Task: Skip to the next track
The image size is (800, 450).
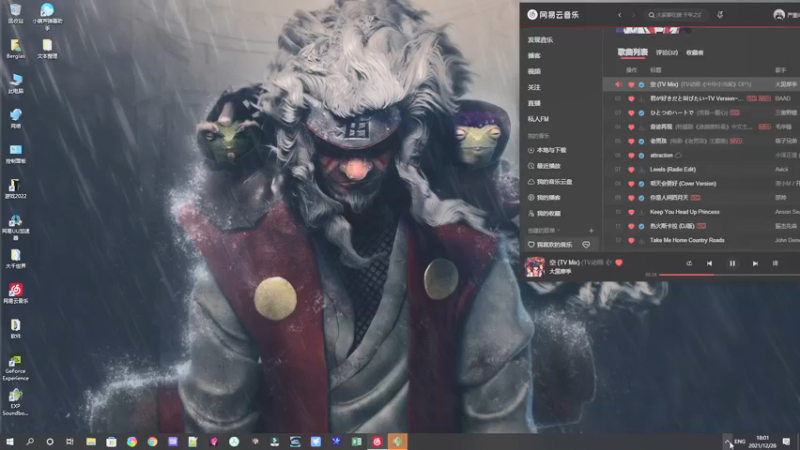Action: 755,263
